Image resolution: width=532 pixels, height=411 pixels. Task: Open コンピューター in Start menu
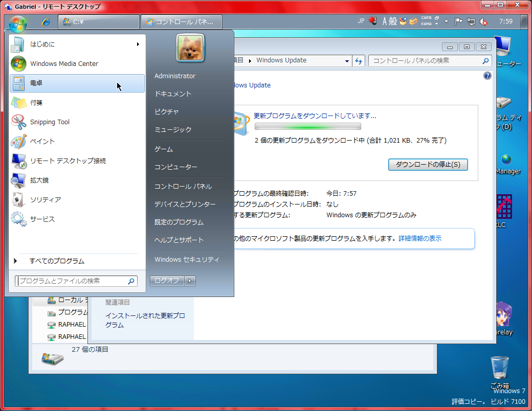(x=175, y=167)
